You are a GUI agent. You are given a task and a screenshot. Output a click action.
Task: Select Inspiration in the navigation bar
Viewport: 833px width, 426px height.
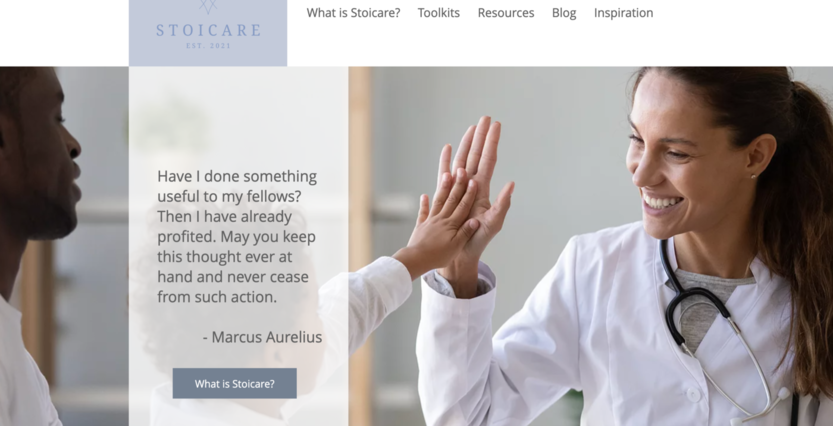coord(624,13)
